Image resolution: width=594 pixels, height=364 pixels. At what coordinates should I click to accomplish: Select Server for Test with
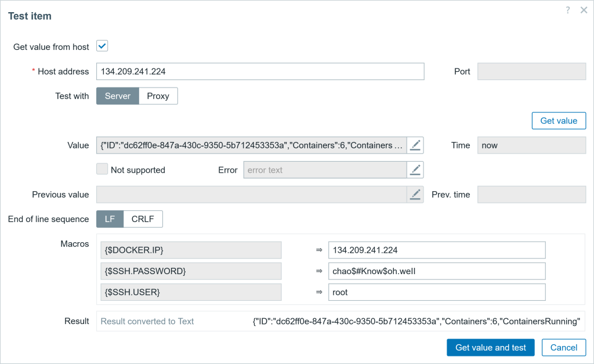(117, 96)
